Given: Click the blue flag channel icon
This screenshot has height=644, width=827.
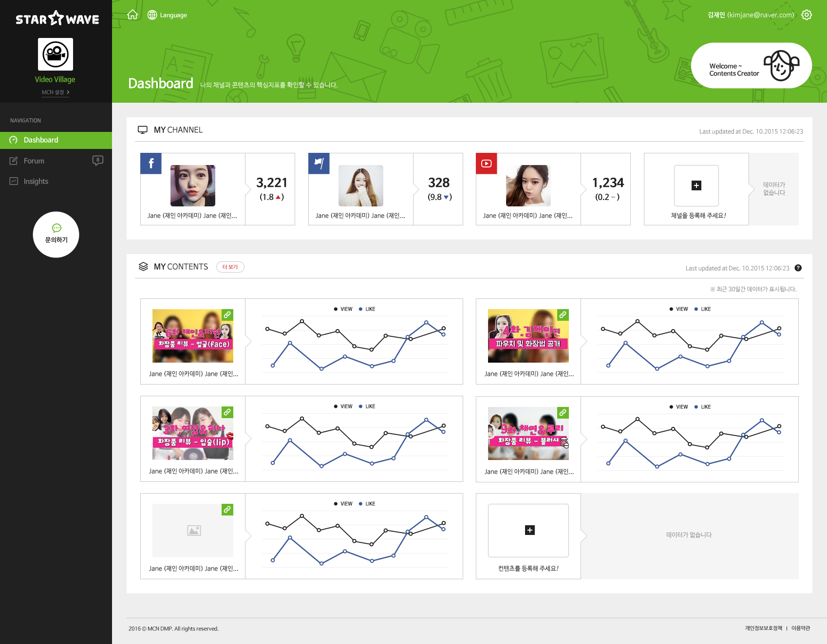Looking at the screenshot, I should [319, 164].
